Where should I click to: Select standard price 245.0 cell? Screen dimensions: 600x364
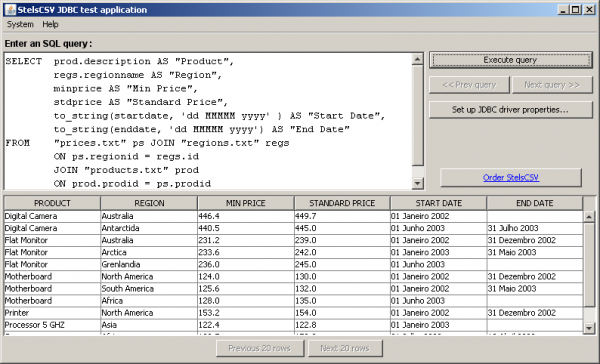click(342, 265)
